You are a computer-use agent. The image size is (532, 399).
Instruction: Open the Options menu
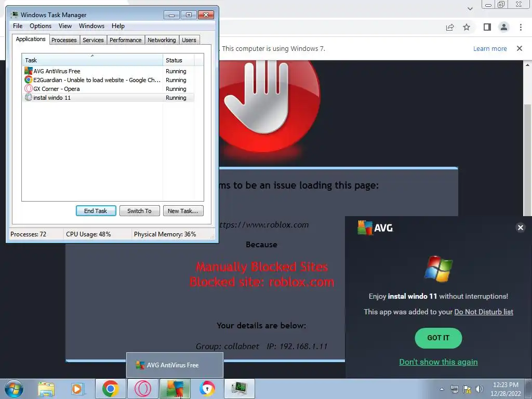(x=41, y=26)
